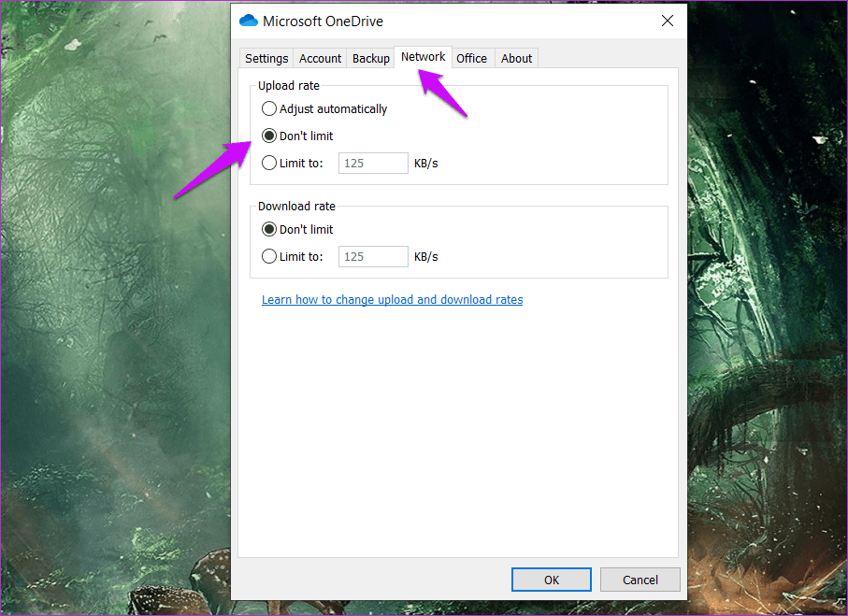Select Adjust automatically for upload rate

(x=324, y=108)
